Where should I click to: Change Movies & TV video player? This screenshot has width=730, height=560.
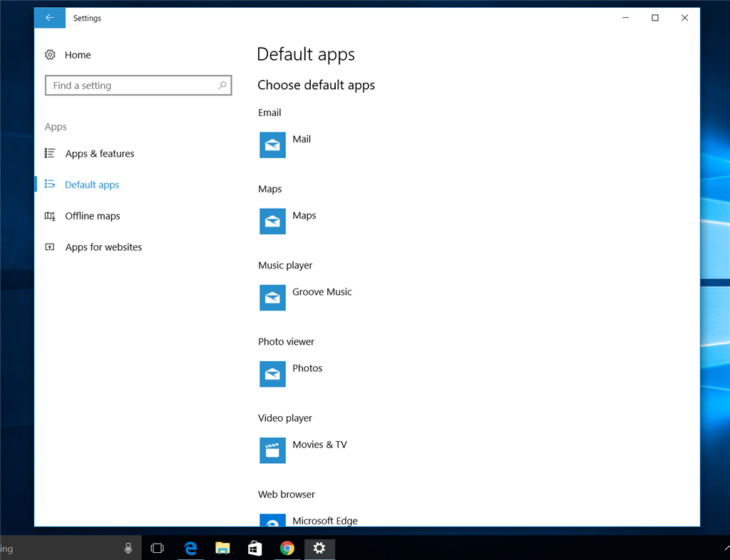[x=319, y=444]
